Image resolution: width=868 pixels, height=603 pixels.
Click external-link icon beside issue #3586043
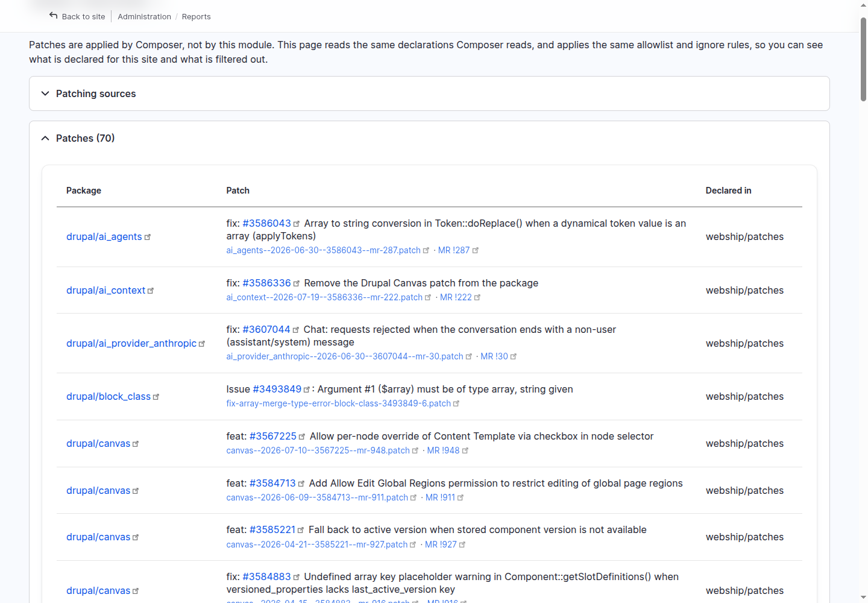coord(297,224)
